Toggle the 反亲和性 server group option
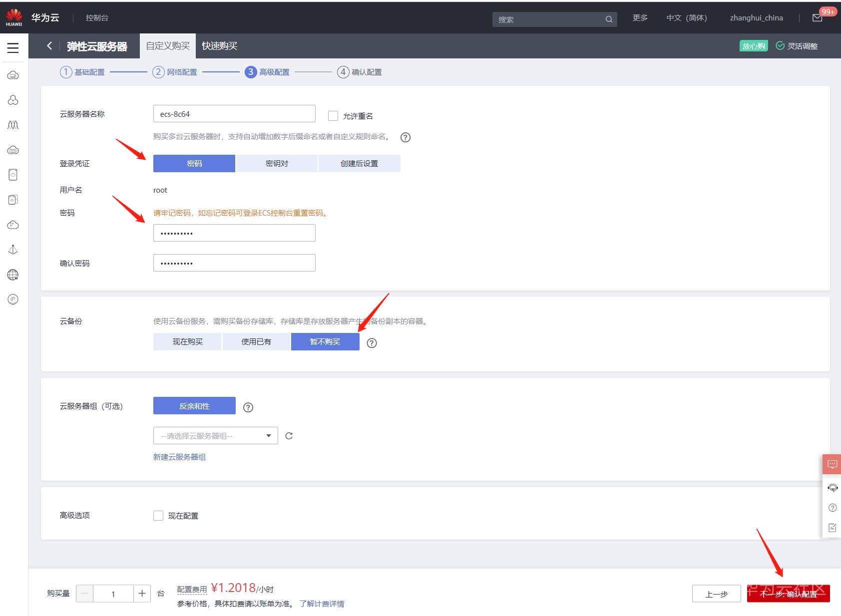The height and width of the screenshot is (616, 841). (x=194, y=406)
